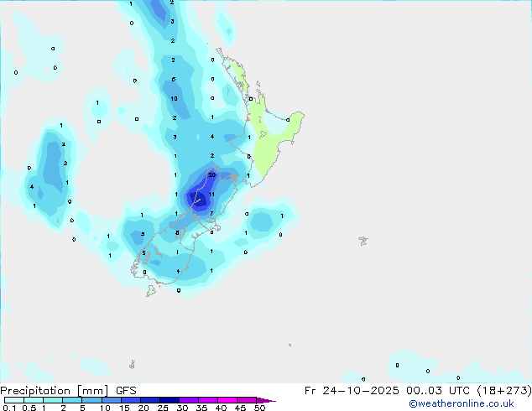Image resolution: width=532 pixels, height=411 pixels.
Task: Click the map precipitation value '7'
Action: [211, 214]
